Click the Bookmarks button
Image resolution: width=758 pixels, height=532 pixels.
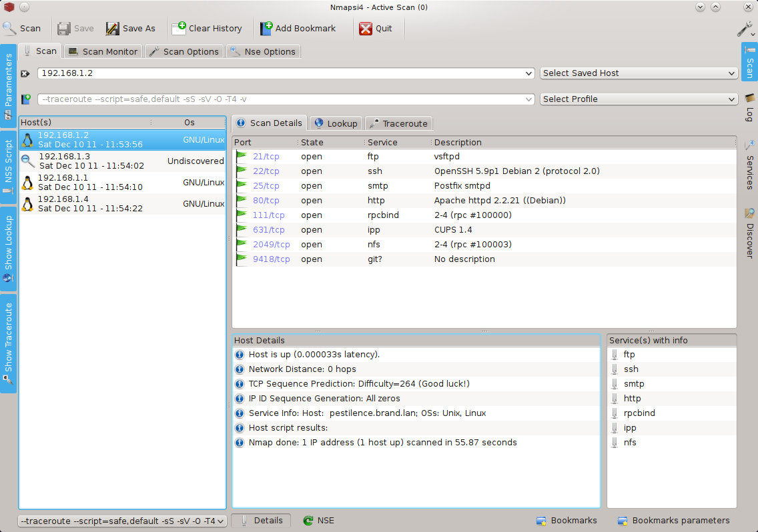point(566,521)
